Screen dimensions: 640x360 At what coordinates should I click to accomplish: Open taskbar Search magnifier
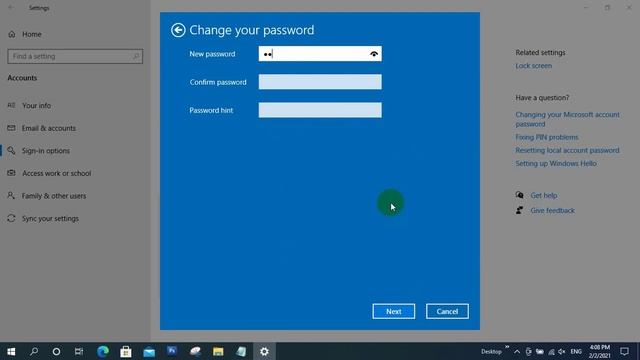click(x=34, y=351)
